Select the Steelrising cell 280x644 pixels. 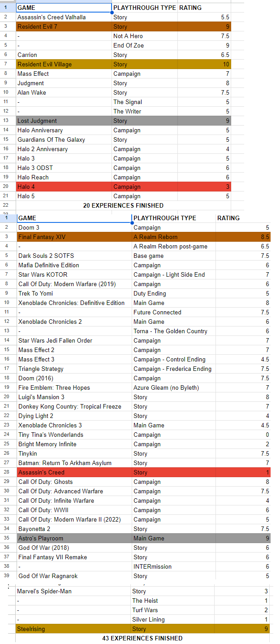[73, 629]
